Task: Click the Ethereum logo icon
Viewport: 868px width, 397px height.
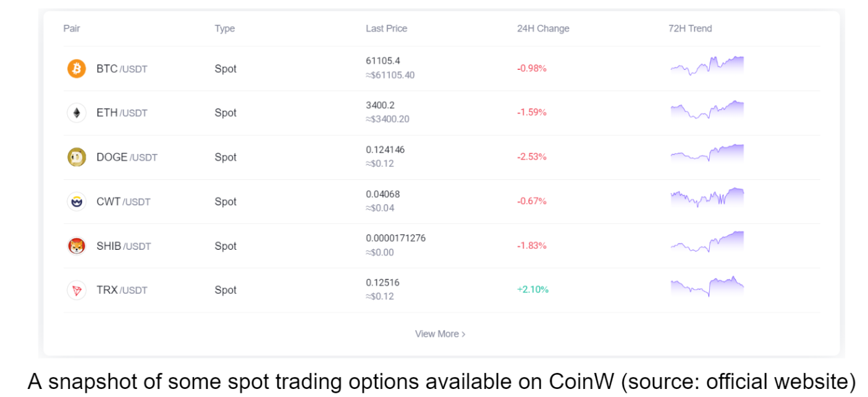Action: (x=76, y=113)
